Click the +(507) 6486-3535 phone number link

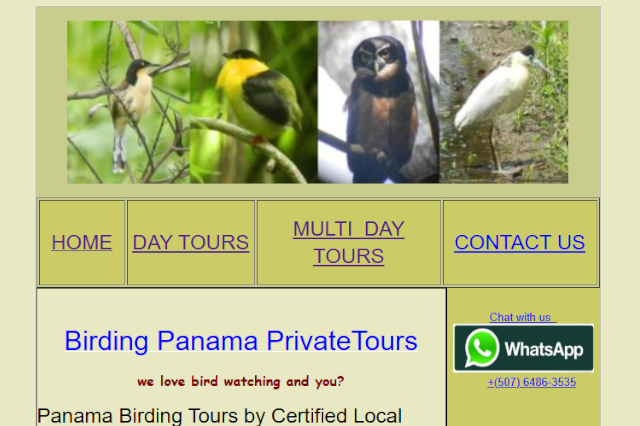(x=531, y=382)
